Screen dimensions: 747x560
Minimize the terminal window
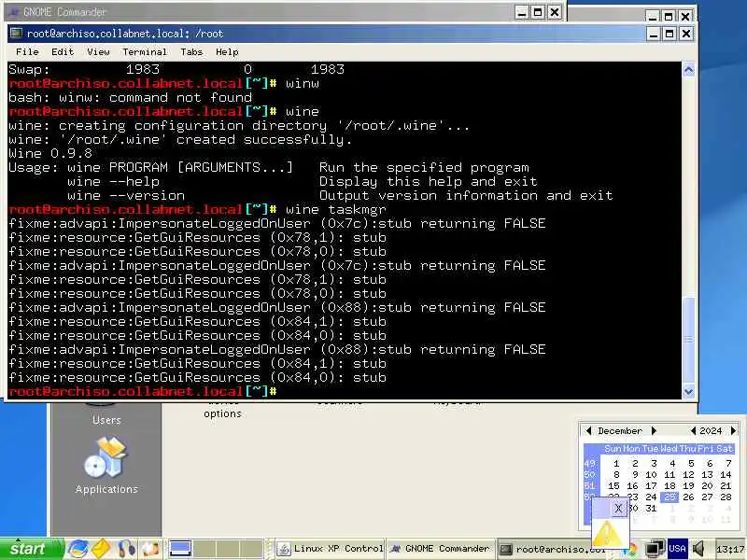[654, 34]
